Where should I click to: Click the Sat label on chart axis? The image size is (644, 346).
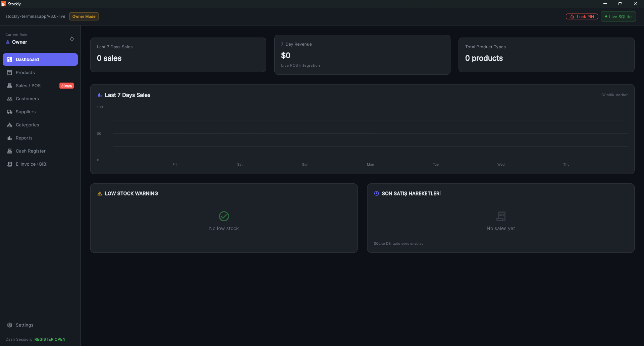(x=240, y=165)
